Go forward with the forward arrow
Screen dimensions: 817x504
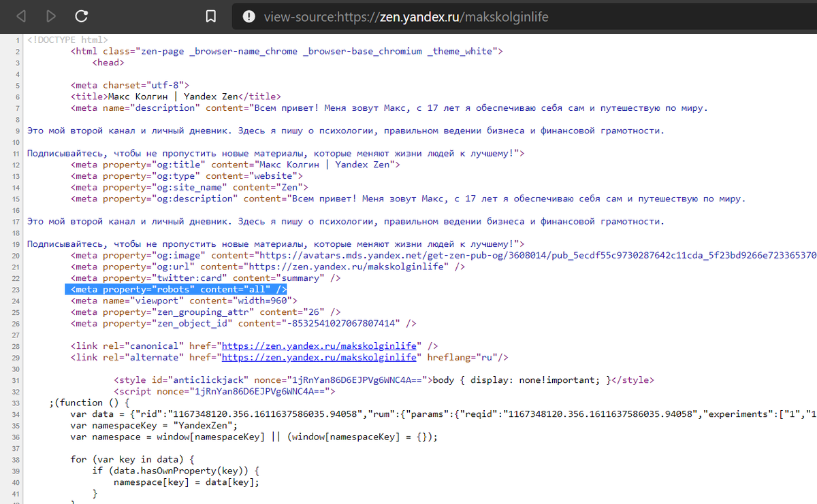(x=51, y=16)
